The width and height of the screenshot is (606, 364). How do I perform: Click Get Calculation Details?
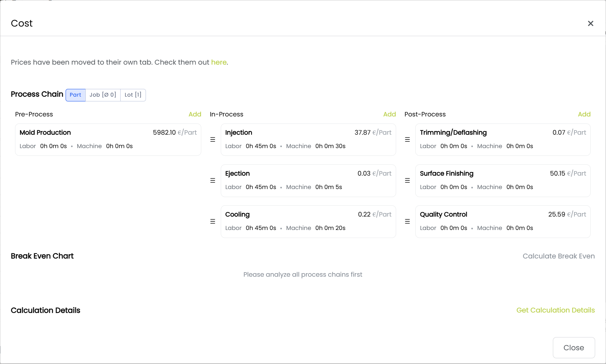click(x=555, y=310)
